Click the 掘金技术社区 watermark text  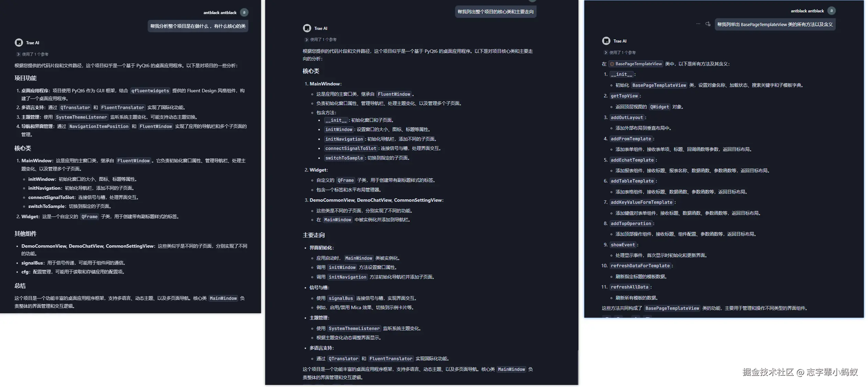pos(768,372)
